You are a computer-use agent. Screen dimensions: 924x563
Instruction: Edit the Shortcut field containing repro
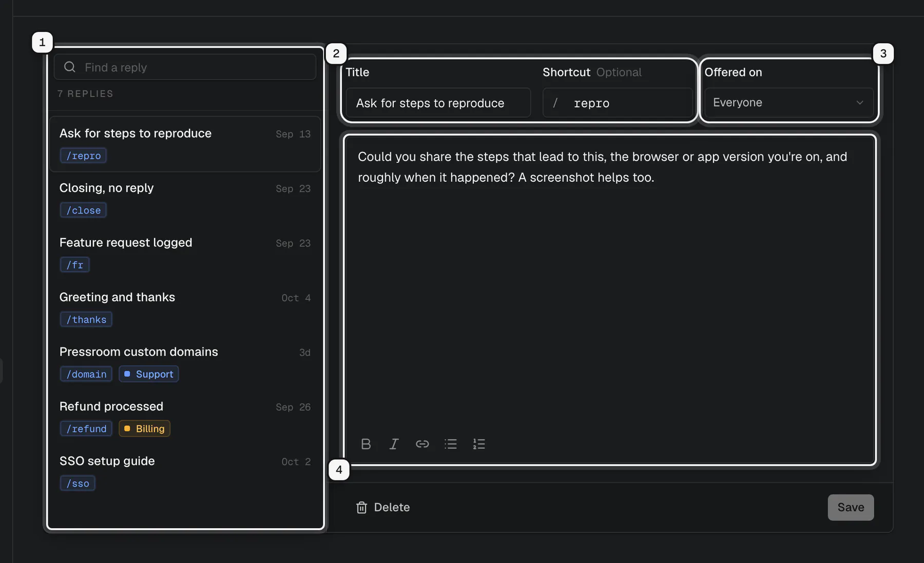click(618, 103)
